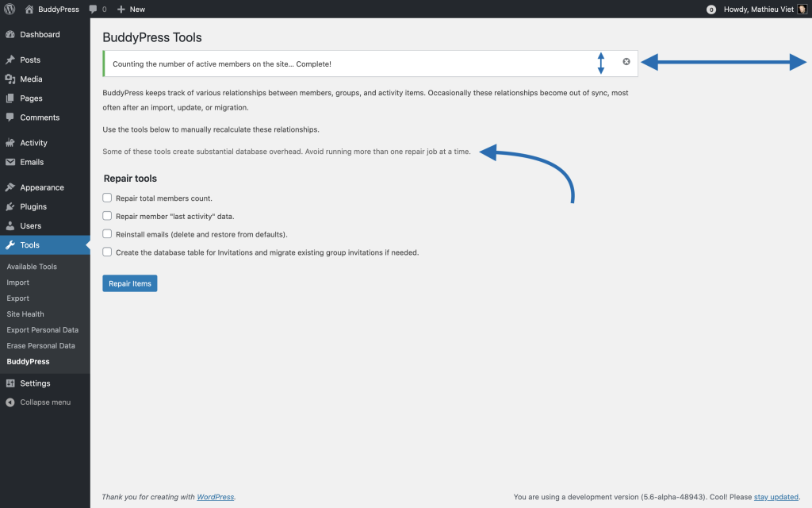
Task: Check Create database table for Invitations
Action: [107, 252]
